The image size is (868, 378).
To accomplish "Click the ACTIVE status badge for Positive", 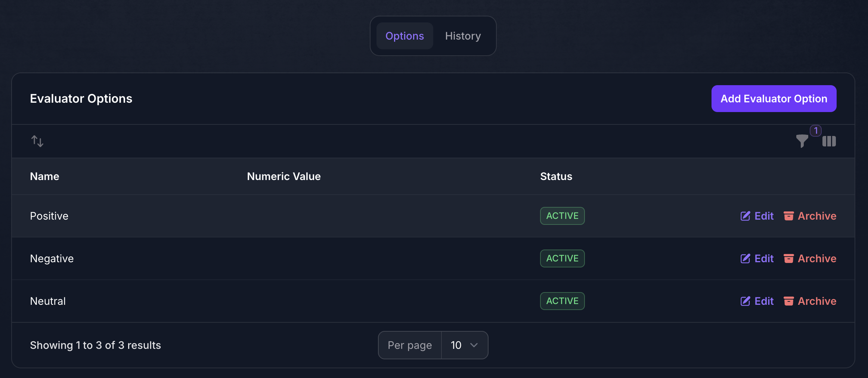I will (562, 216).
